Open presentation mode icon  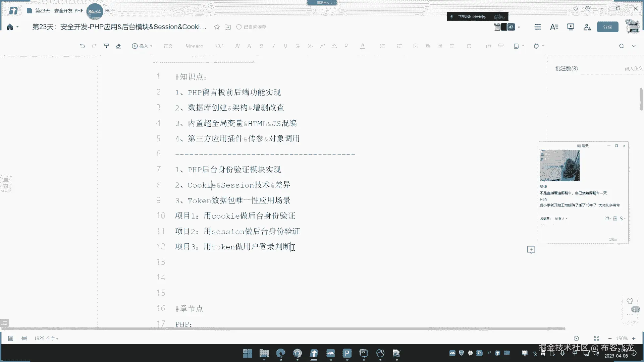571,27
